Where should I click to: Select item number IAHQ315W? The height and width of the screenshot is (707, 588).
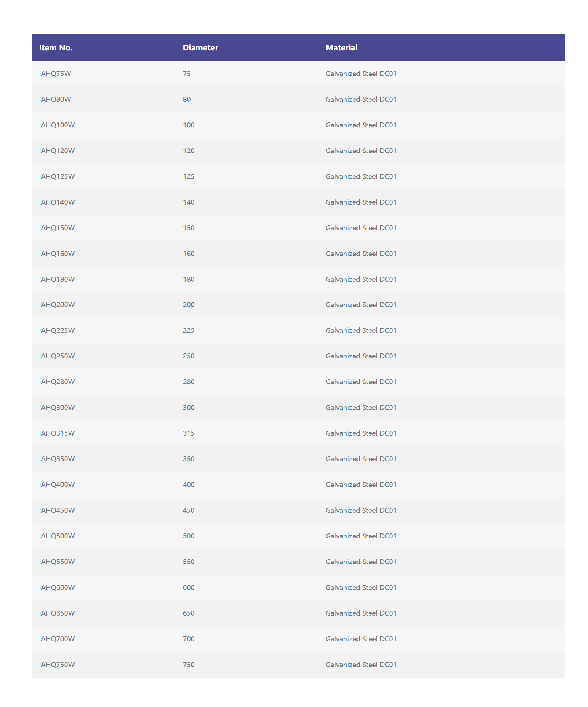click(57, 433)
